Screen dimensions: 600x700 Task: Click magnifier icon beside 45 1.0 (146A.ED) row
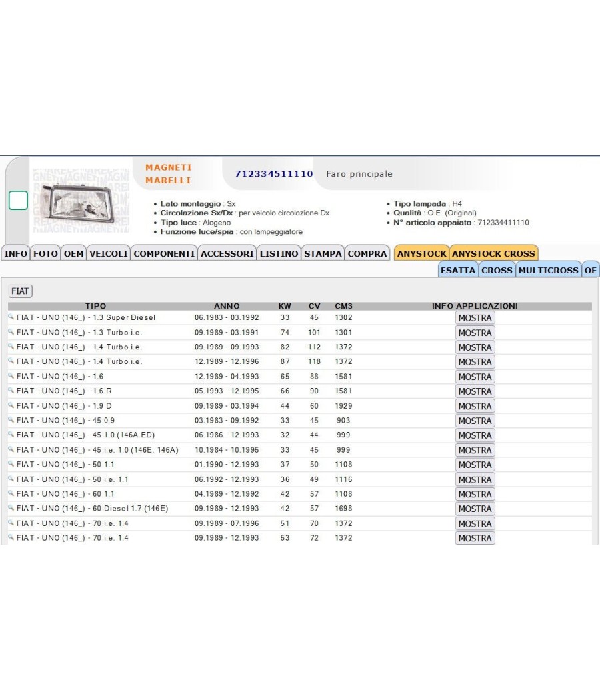tap(11, 435)
